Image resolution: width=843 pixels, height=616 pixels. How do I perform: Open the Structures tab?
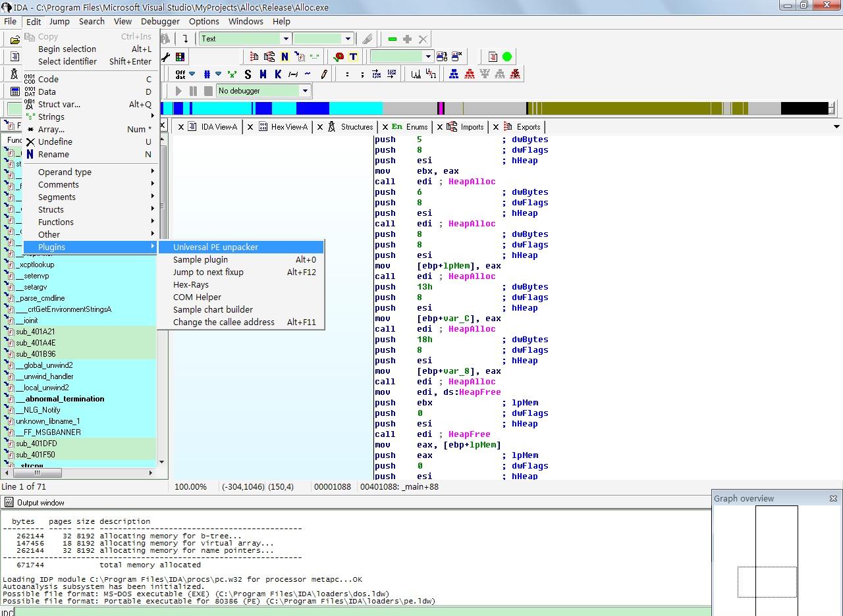(x=356, y=127)
